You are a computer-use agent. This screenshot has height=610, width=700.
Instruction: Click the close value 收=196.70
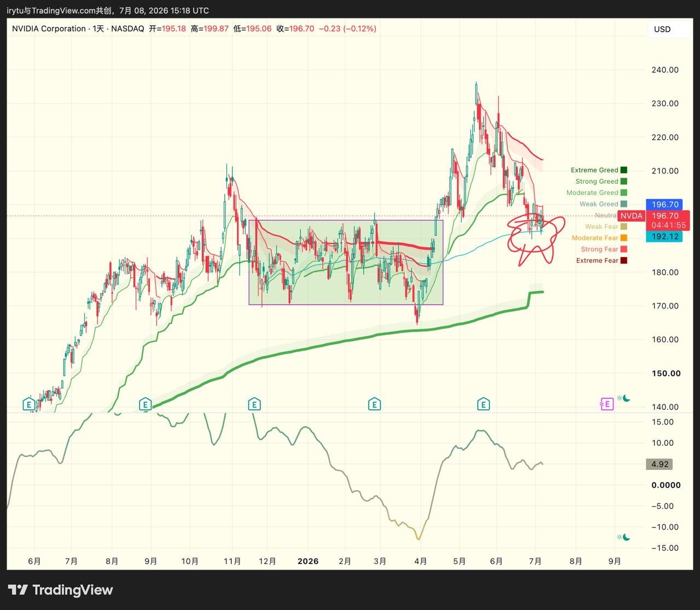tap(295, 28)
